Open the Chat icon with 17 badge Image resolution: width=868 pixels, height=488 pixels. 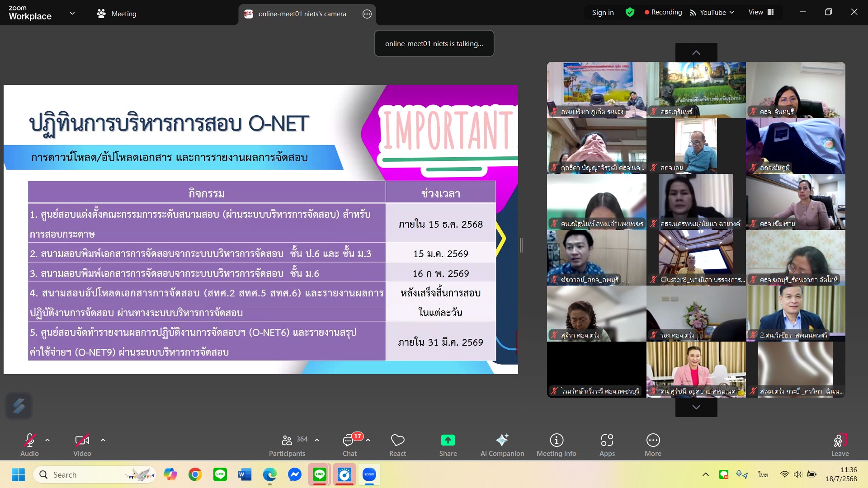point(349,441)
